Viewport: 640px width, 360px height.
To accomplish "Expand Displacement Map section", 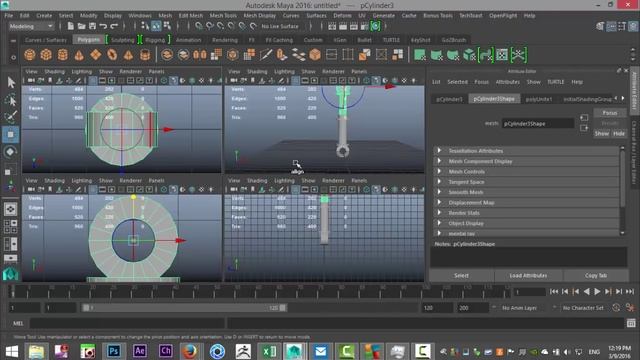I will tap(526, 202).
